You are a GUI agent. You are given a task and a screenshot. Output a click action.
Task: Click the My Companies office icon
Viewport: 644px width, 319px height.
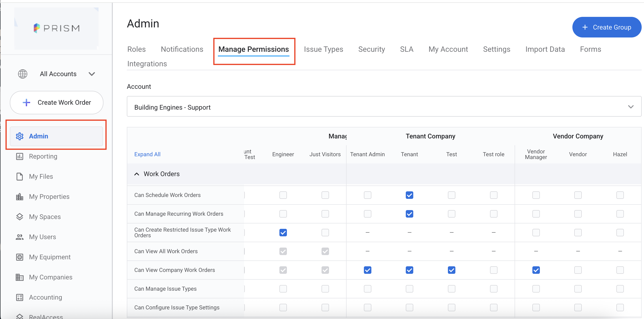point(19,277)
